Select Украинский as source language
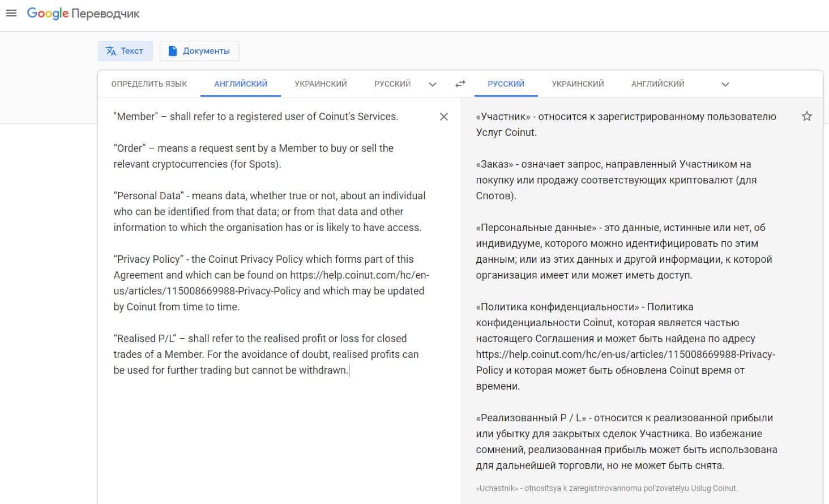This screenshot has width=829, height=504. tap(321, 84)
